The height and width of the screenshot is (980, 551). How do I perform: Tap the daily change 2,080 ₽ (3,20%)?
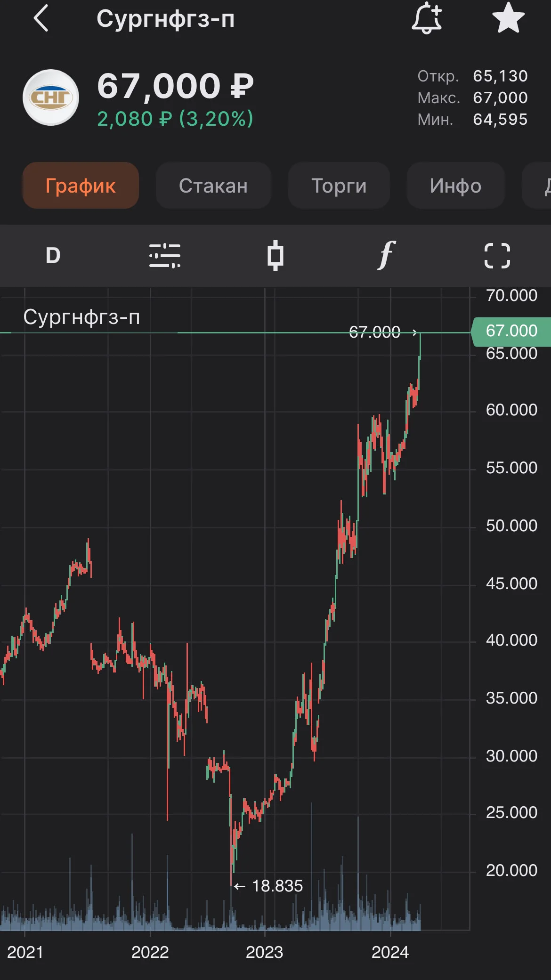[175, 119]
